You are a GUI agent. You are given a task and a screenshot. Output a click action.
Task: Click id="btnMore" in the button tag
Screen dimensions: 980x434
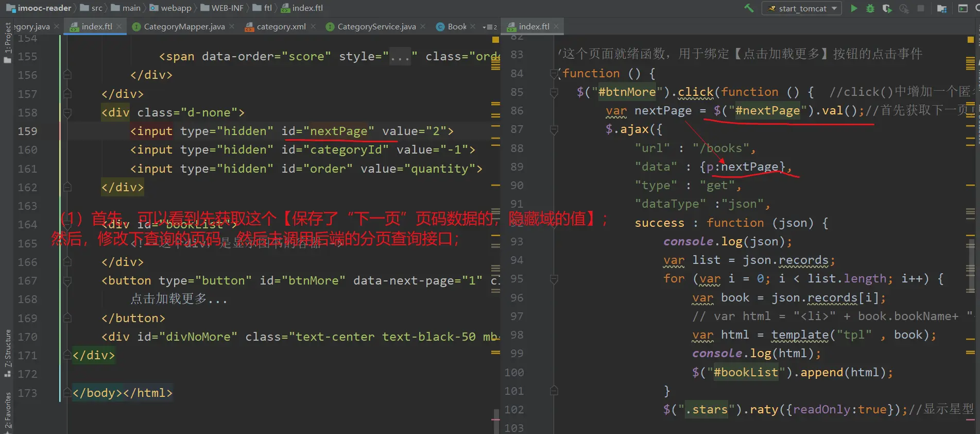click(302, 280)
